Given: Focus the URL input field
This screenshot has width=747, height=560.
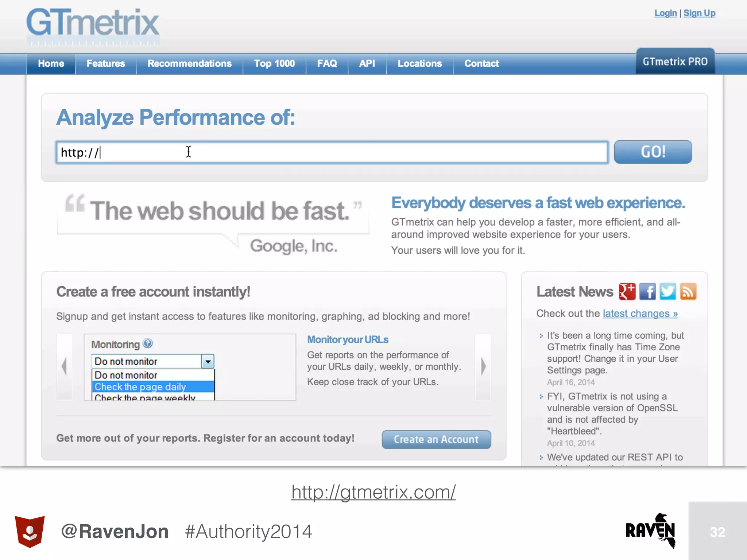Looking at the screenshot, I should (x=332, y=152).
